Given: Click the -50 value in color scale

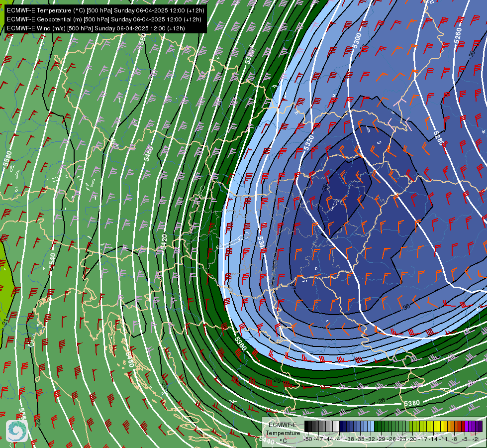Looking at the screenshot, I should 308,439.
